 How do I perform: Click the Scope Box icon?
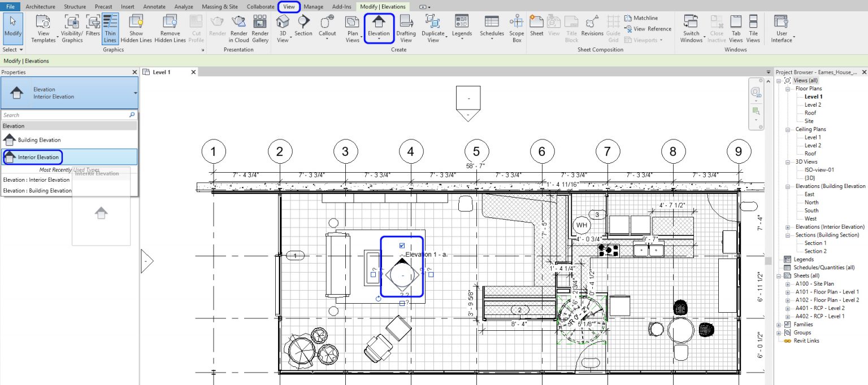click(x=517, y=25)
